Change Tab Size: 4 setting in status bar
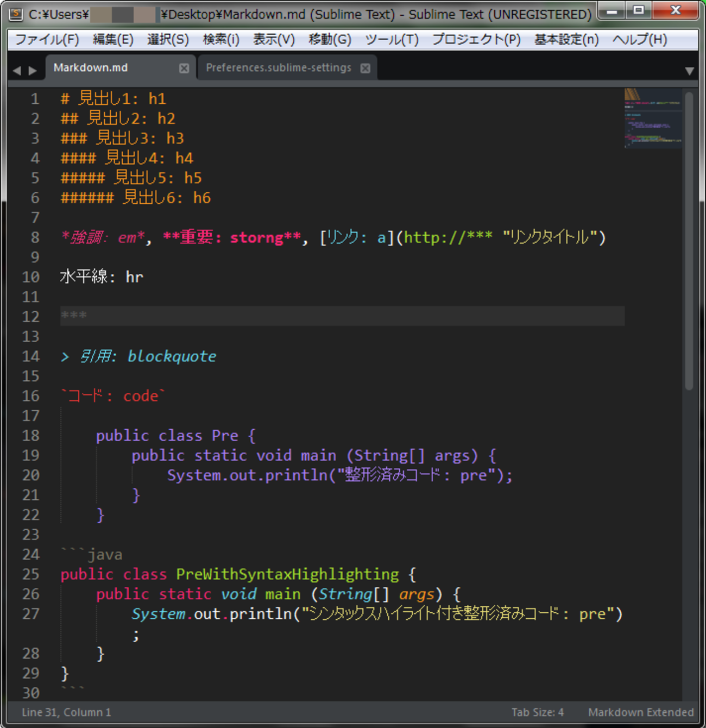The width and height of the screenshot is (706, 728). 537,712
